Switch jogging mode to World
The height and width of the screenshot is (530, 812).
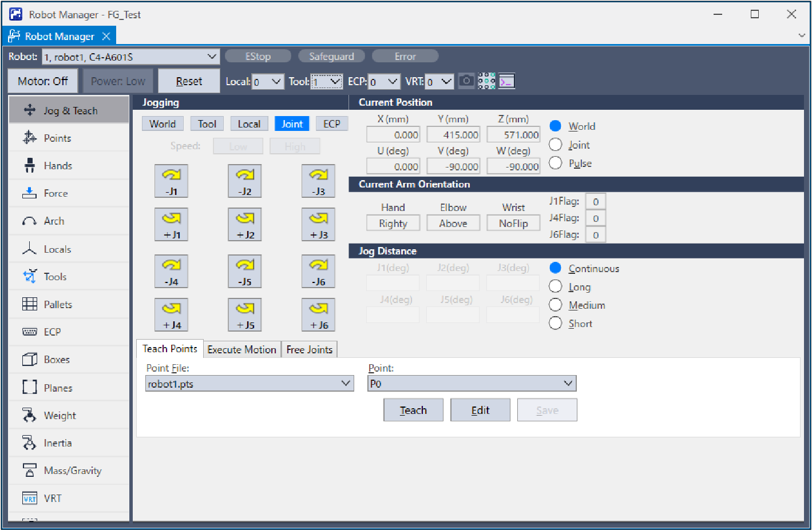pyautogui.click(x=163, y=124)
